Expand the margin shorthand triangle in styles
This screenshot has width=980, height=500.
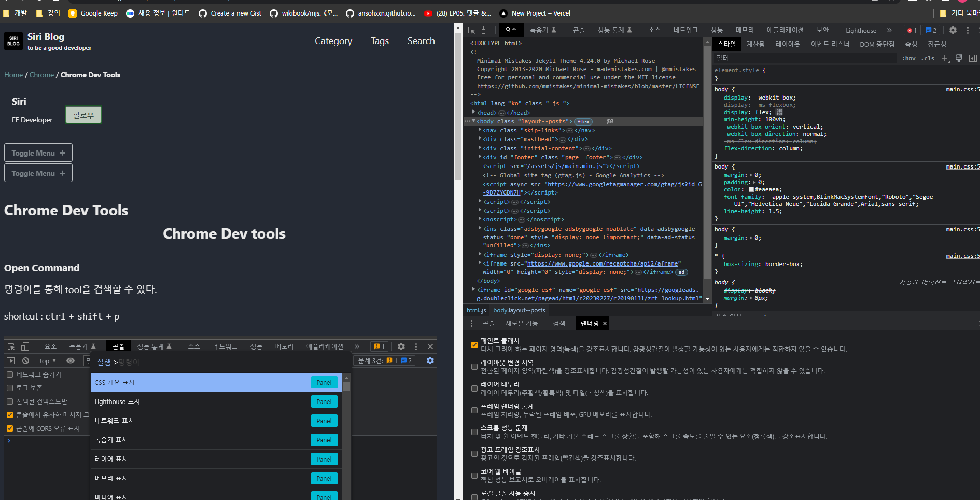coord(751,175)
